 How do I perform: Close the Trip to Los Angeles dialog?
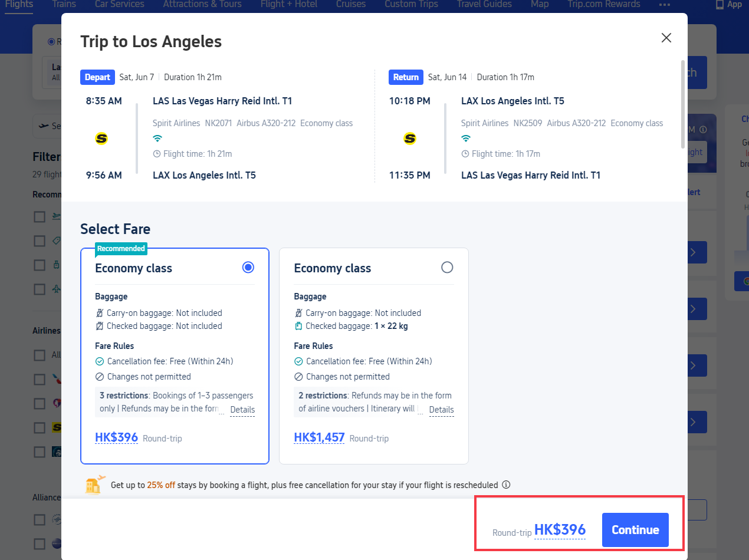(666, 38)
